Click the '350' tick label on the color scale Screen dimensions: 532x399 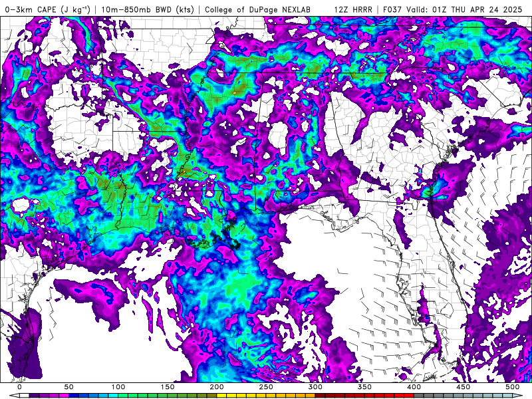pyautogui.click(x=364, y=387)
